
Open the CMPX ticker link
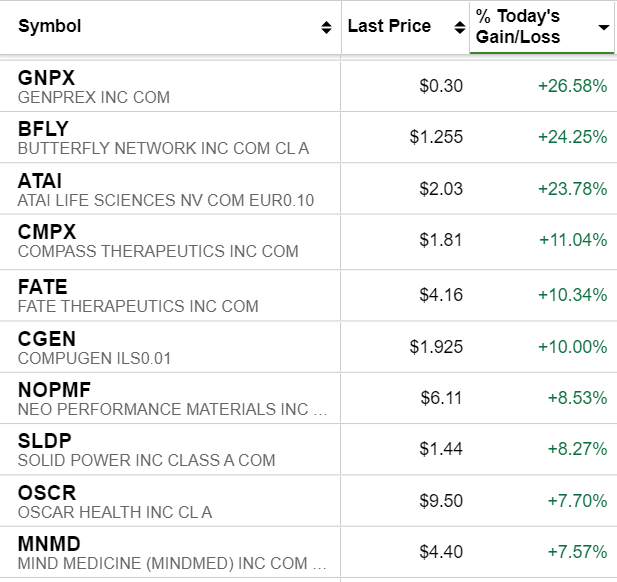point(46,233)
